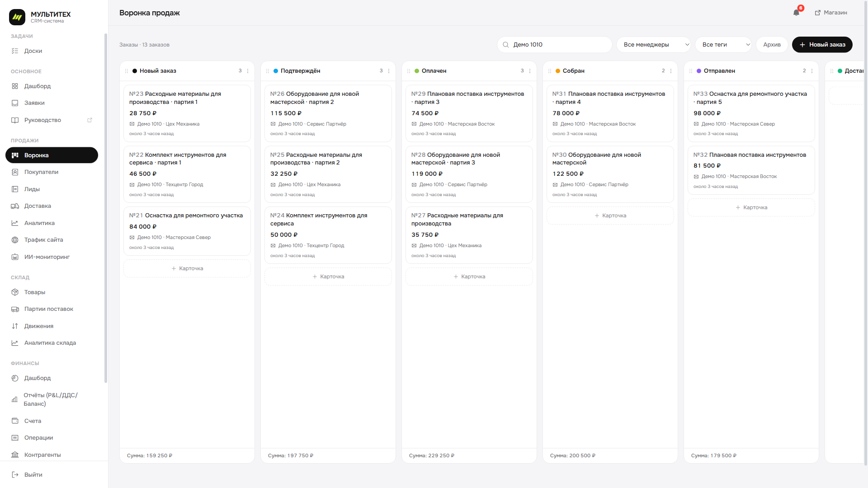Click the Контрагенты bank icon
This screenshot has width=868, height=488.
pos(15,455)
